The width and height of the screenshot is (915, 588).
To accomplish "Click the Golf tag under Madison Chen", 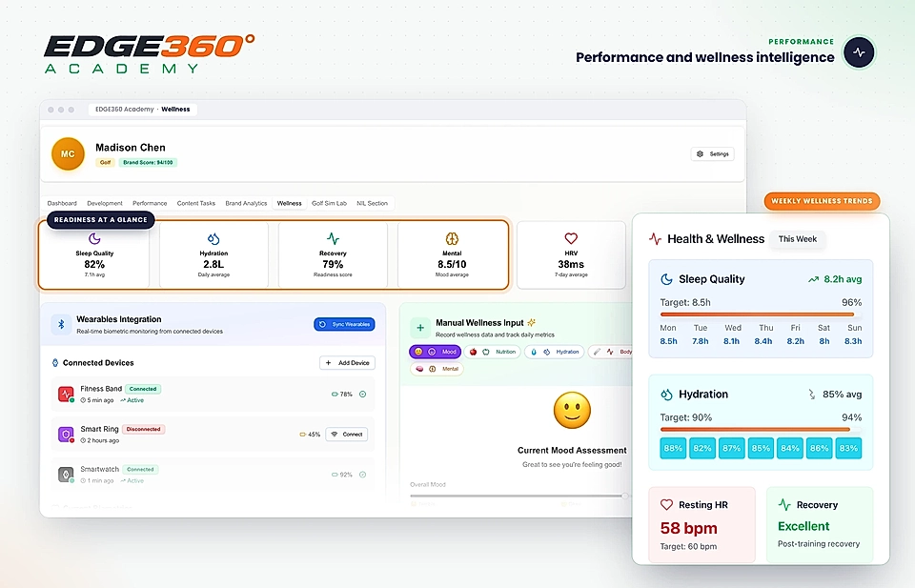I will click(105, 163).
